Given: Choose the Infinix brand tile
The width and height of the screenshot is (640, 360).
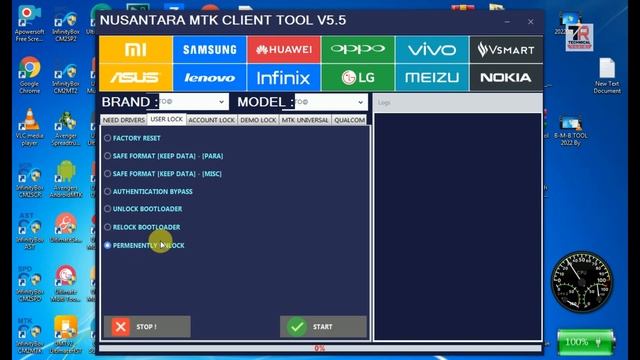Looking at the screenshot, I should click(284, 77).
